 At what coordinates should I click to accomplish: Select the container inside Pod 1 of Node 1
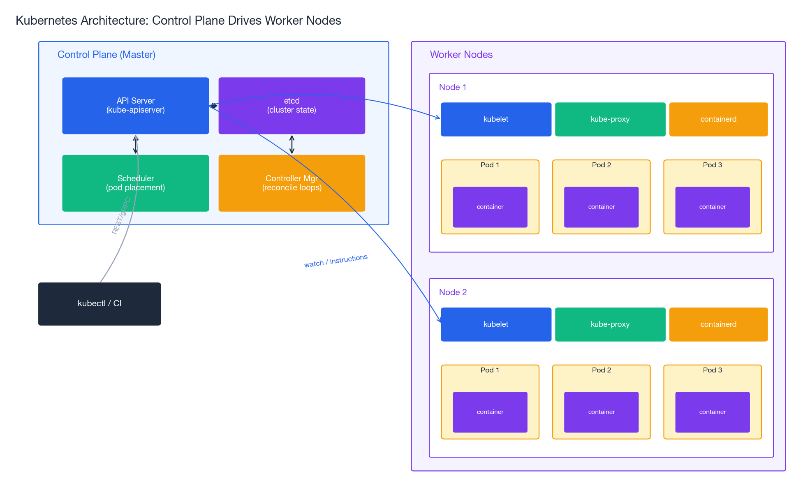pos(490,207)
